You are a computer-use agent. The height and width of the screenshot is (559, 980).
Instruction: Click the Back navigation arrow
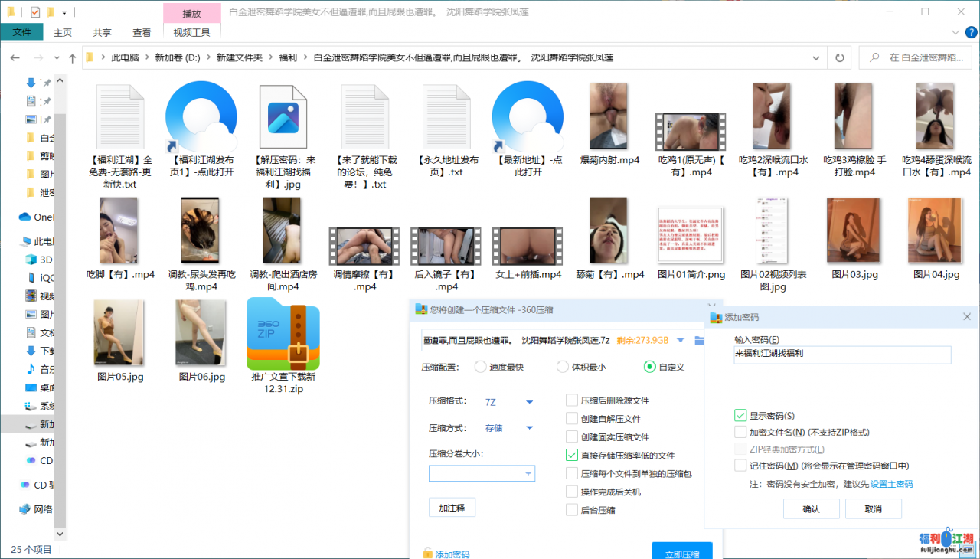[15, 58]
